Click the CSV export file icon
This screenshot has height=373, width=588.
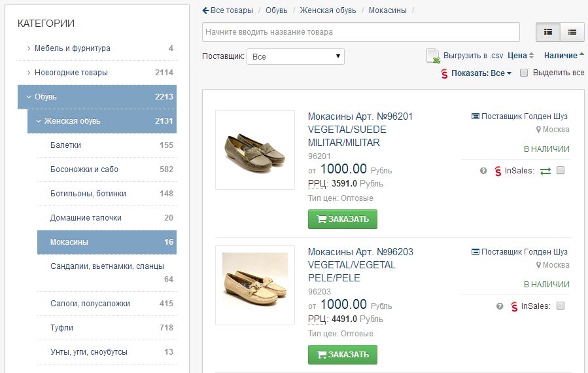click(433, 56)
